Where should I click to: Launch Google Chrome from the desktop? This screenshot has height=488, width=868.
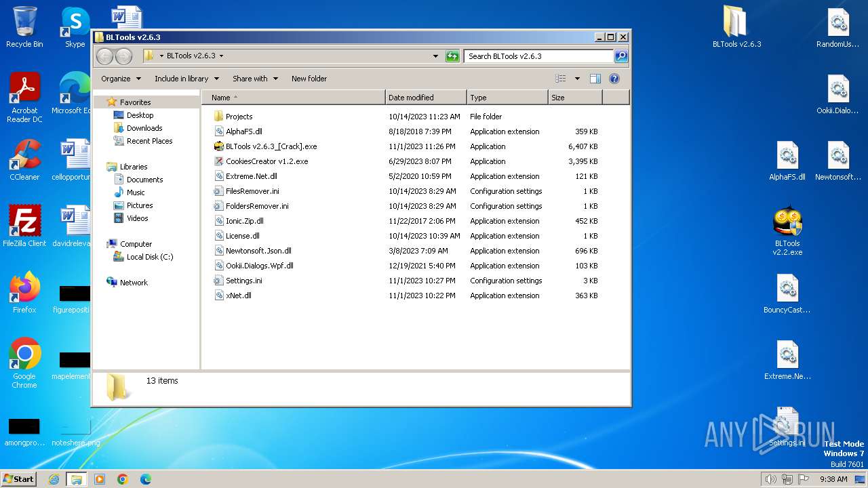pyautogui.click(x=24, y=363)
